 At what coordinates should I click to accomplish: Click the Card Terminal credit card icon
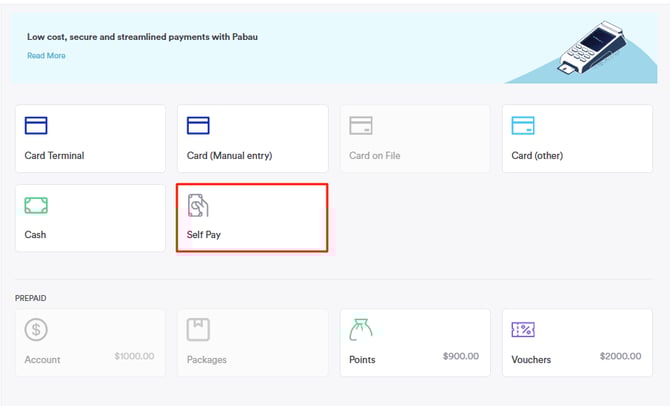tap(36, 126)
